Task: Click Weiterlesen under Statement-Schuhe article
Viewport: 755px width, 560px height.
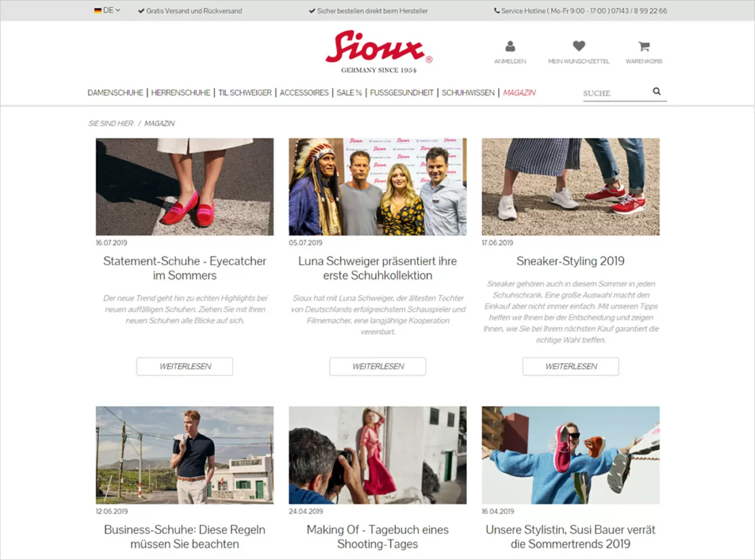Action: 185,366
